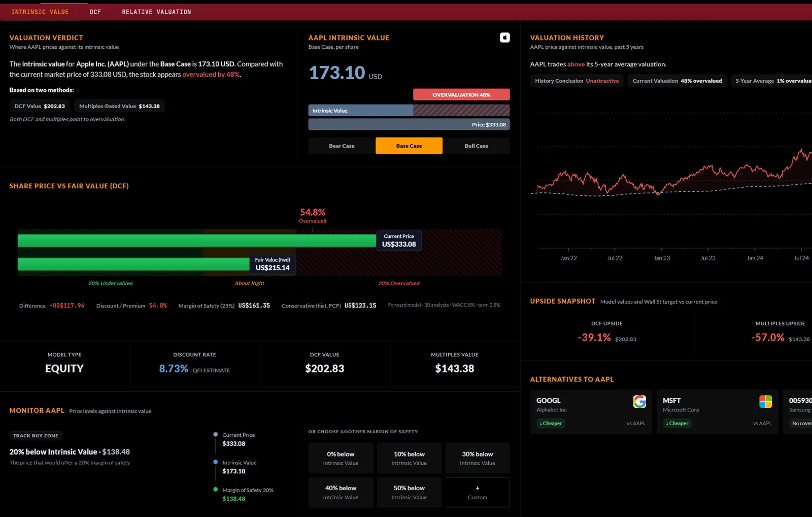Screen dimensions: 812x517
Task: Click the Apple logo in the AAPL Intrinsic Value panel
Action: pyautogui.click(x=504, y=38)
